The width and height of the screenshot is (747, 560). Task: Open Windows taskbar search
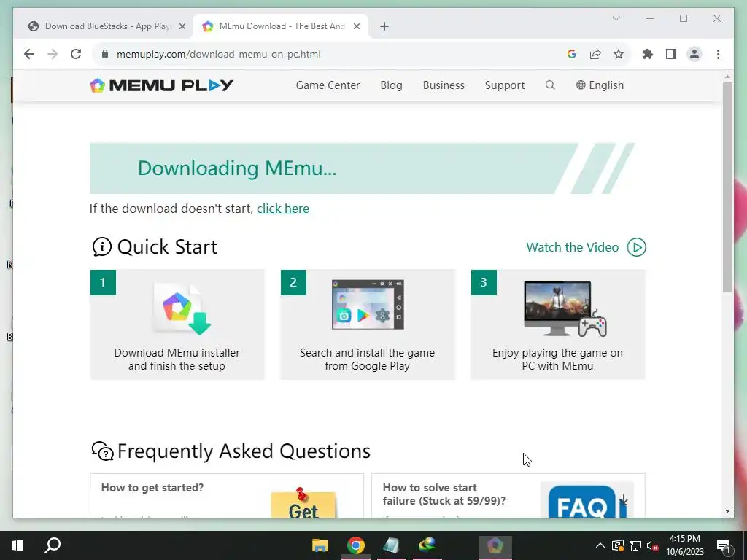(x=53, y=545)
